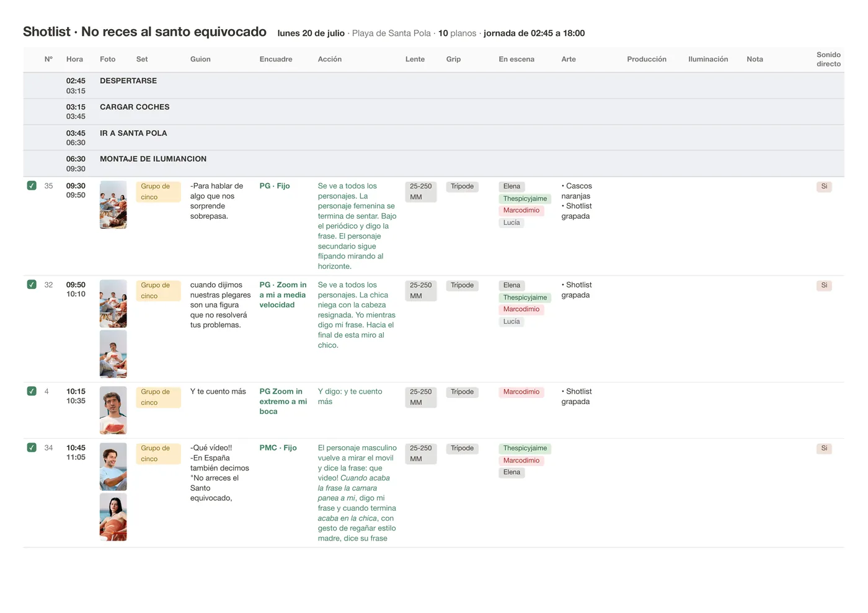The image size is (868, 613).
Task: Open the smiling man photo of shot 34
Action: pos(113,467)
